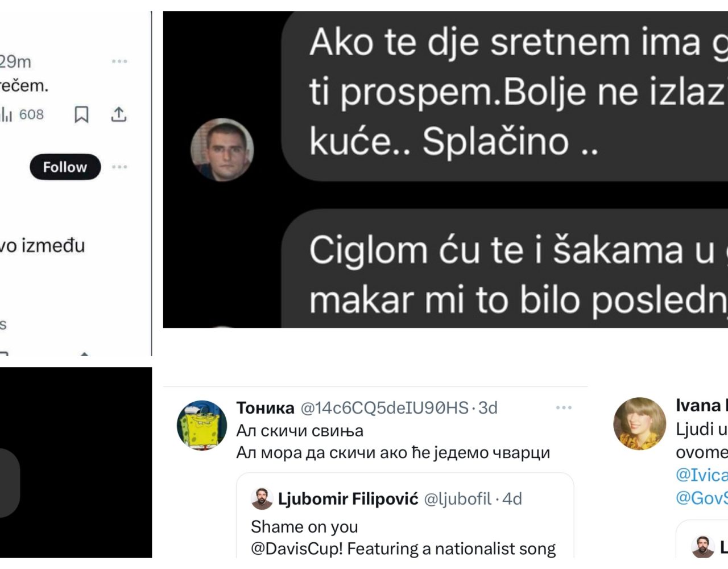Click the small avatar in Ivana's quoted tweet

tap(702, 547)
